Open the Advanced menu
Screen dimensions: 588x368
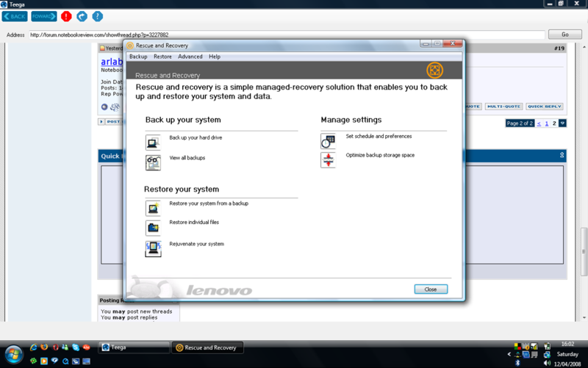click(x=190, y=57)
